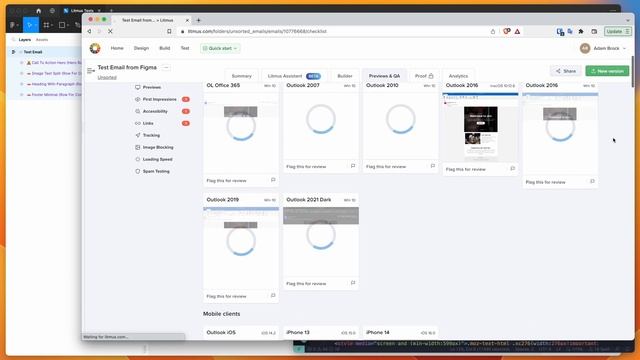Image resolution: width=640 pixels, height=360 pixels.
Task: Expand the browser tab search chevron
Action: 628,20
